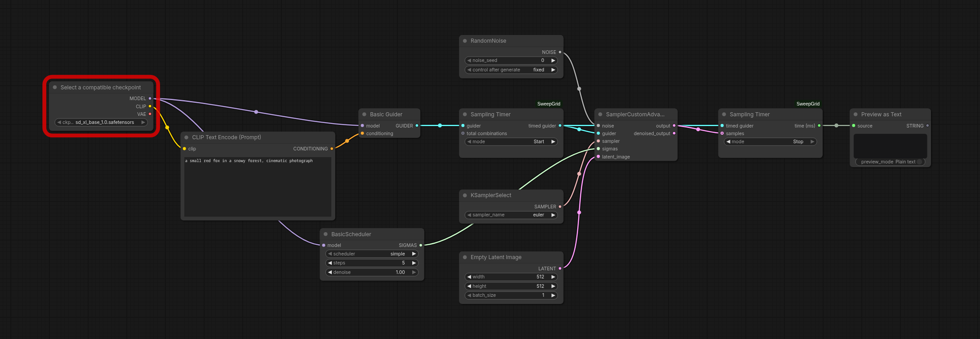Click the latent_image input port on SamplerCustomAdvanced
Viewport: 980px width, 339px height.
(x=598, y=157)
